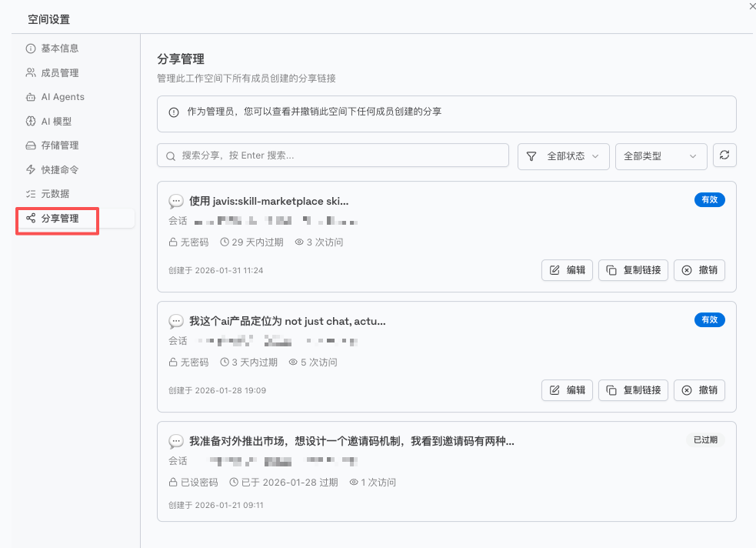Open 存储管理 using its disk icon
This screenshot has width=756, height=548.
(31, 145)
